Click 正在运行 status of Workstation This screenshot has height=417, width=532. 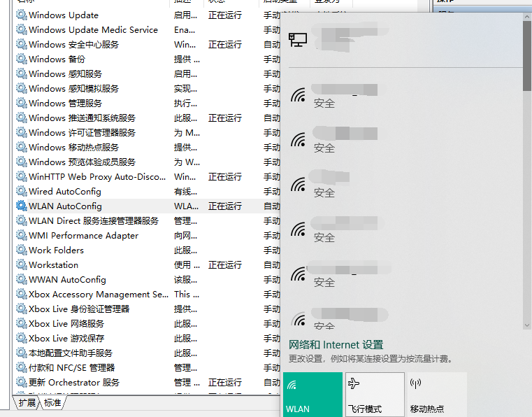(x=225, y=265)
